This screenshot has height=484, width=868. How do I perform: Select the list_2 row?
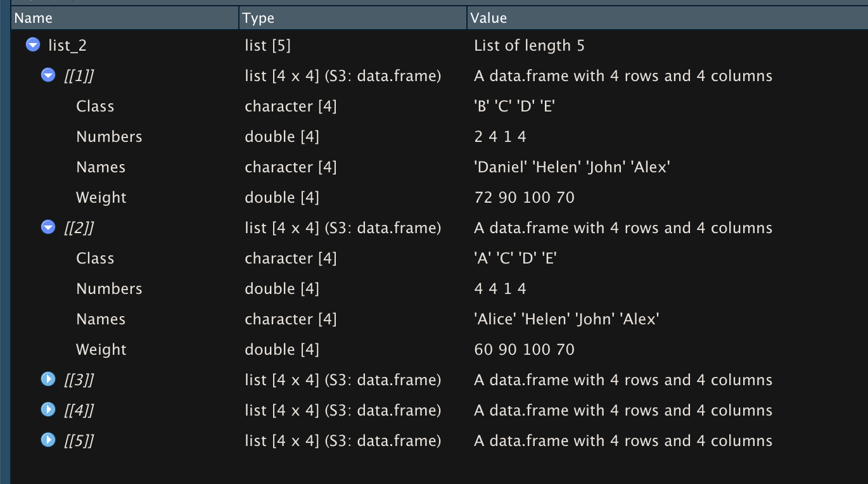click(x=67, y=46)
